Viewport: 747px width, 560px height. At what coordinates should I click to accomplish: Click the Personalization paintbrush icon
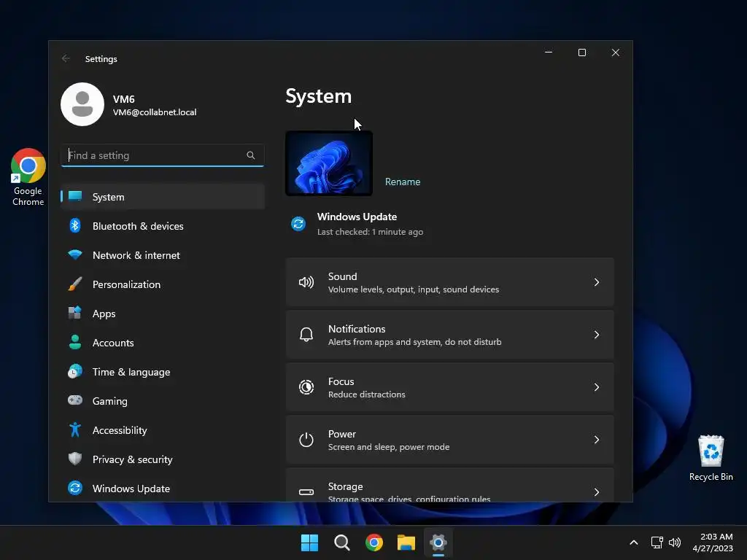(75, 284)
